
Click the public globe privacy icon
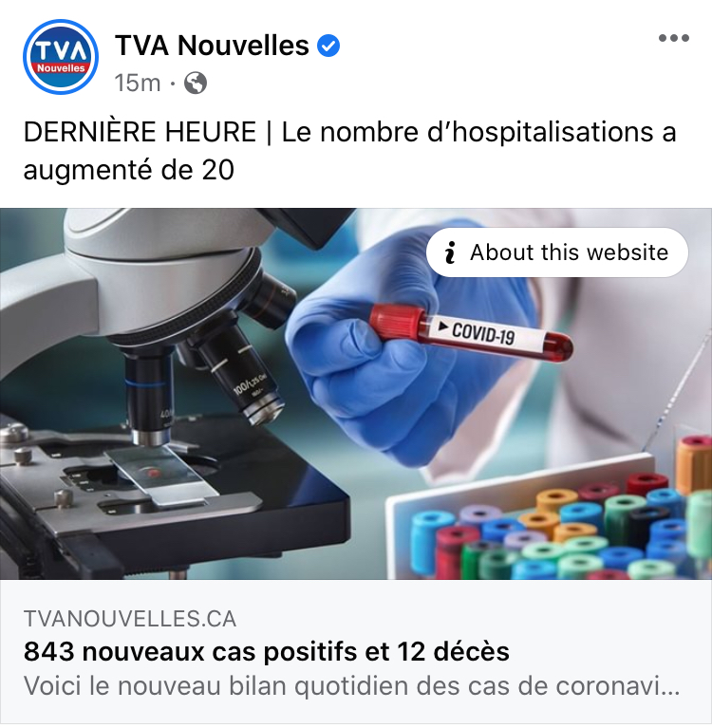pyautogui.click(x=196, y=84)
